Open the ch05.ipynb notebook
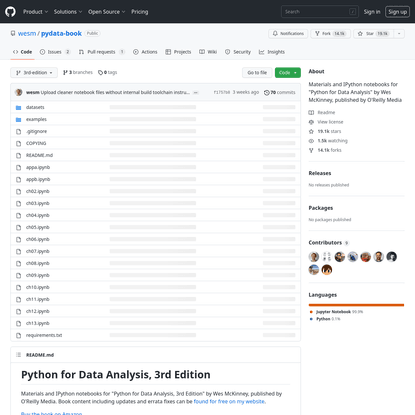415x415 pixels. click(38, 227)
